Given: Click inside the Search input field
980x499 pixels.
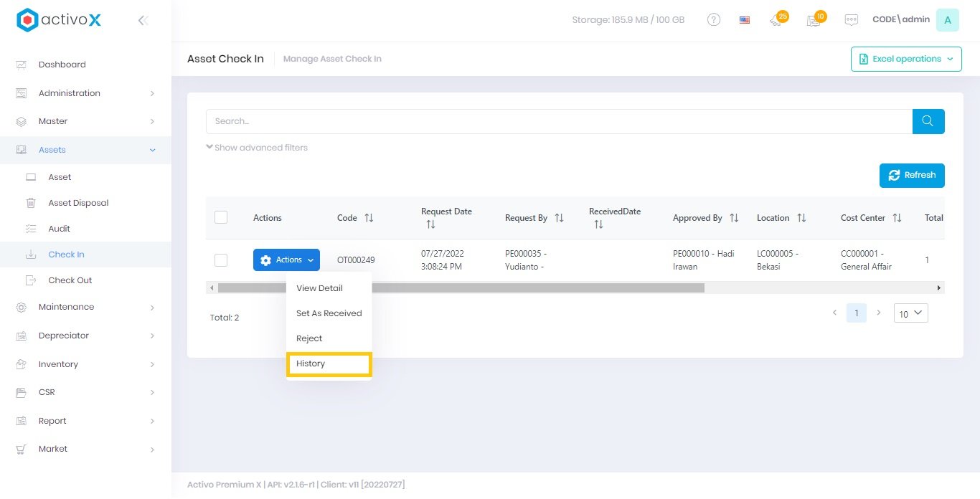Looking at the screenshot, I should [x=558, y=121].
